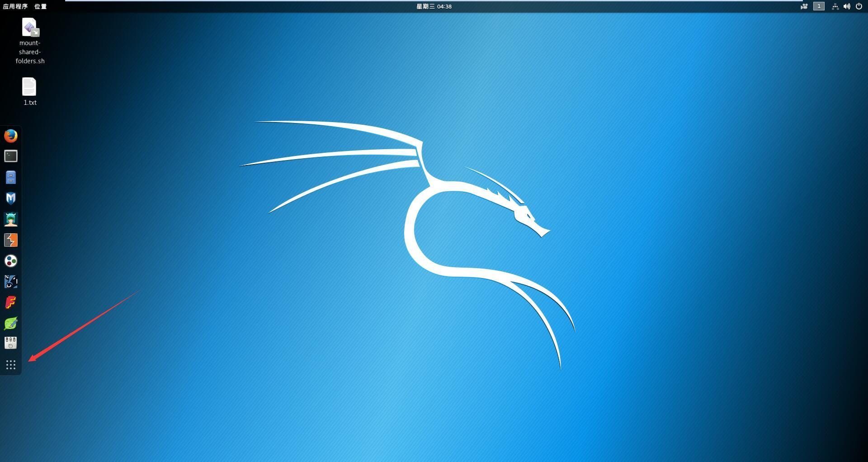Screen dimensions: 868x462
Task: Open Maltego three-colored-dots icon
Action: pyautogui.click(x=11, y=261)
